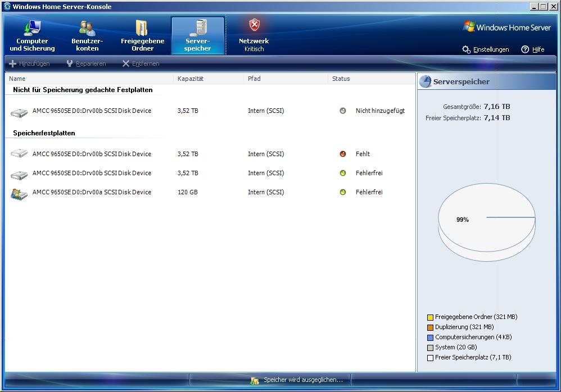Open the Netzwerk Kritisch status tab
This screenshot has width=561, height=392.
(x=254, y=36)
